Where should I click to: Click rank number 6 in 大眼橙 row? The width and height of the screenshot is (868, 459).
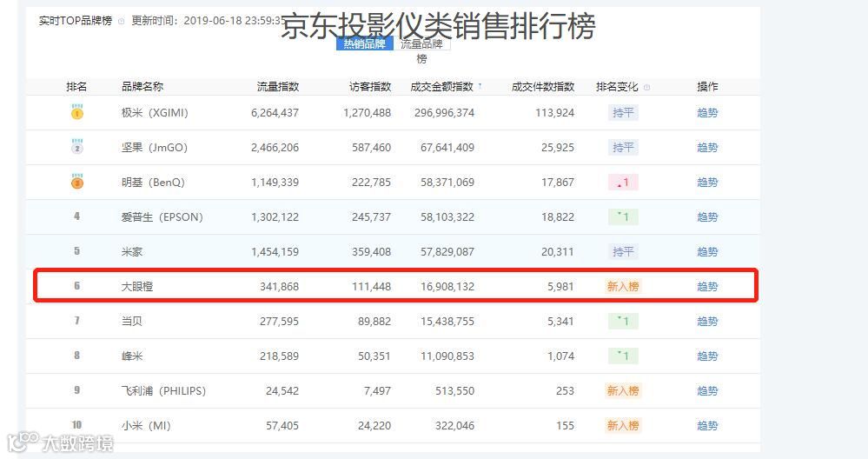77,286
